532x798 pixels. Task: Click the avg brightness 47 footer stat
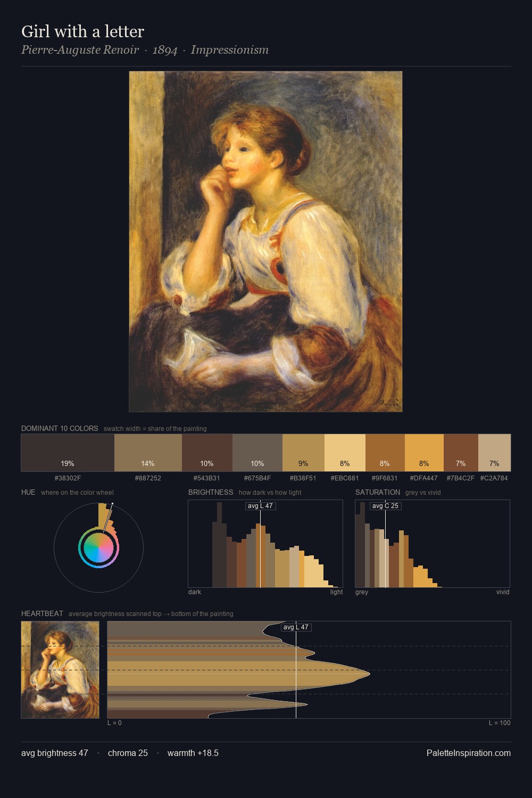(55, 753)
